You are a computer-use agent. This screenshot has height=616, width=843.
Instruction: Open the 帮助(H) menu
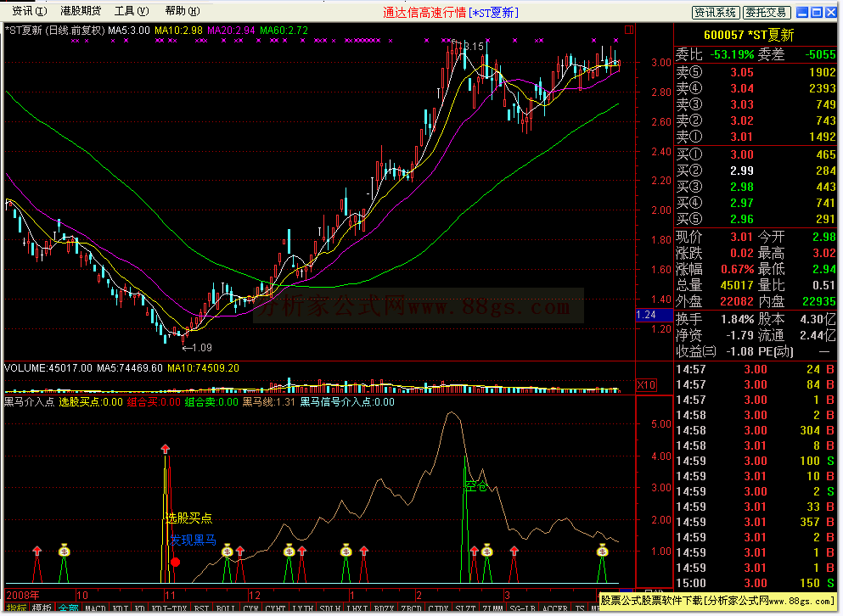click(x=183, y=11)
